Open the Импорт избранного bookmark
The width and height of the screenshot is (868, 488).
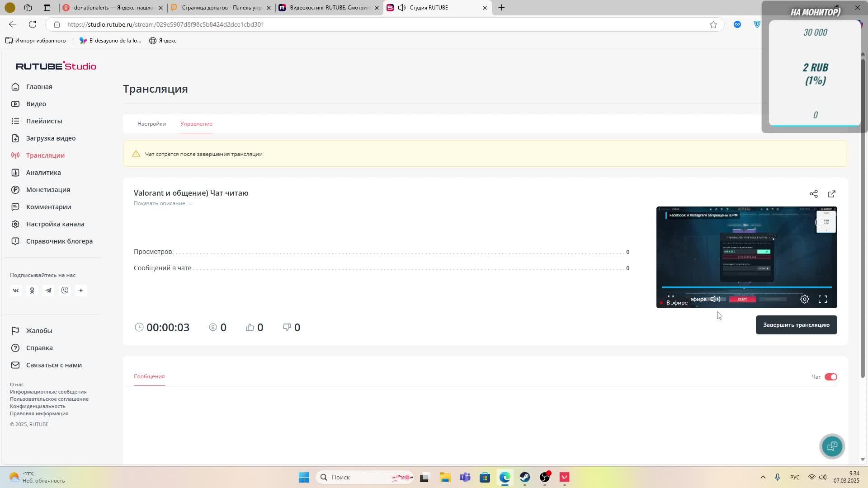pos(36,41)
